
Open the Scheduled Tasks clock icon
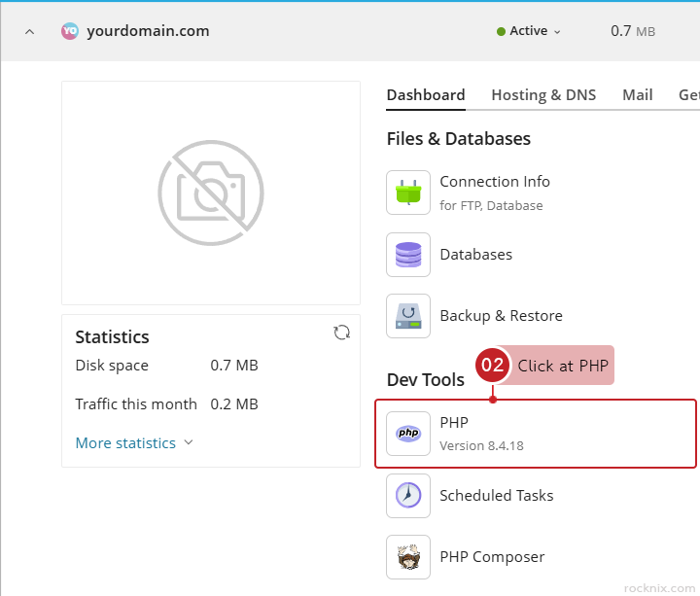tap(408, 496)
